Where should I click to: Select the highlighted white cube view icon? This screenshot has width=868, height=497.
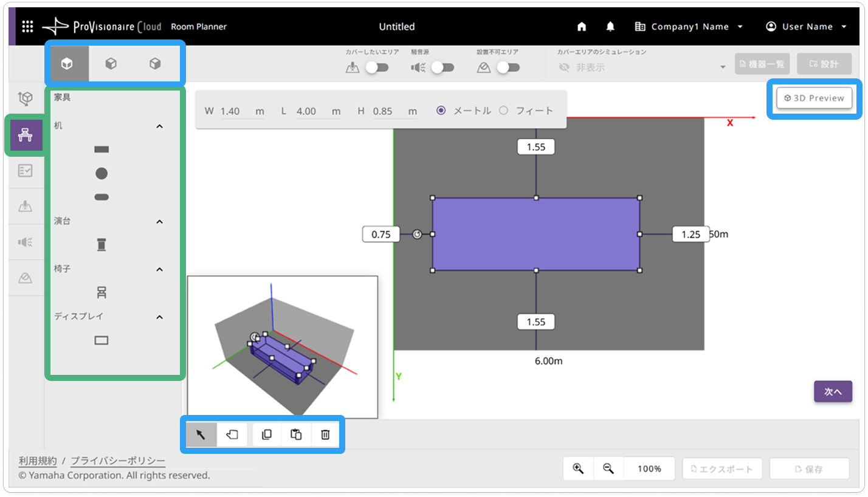pos(67,64)
